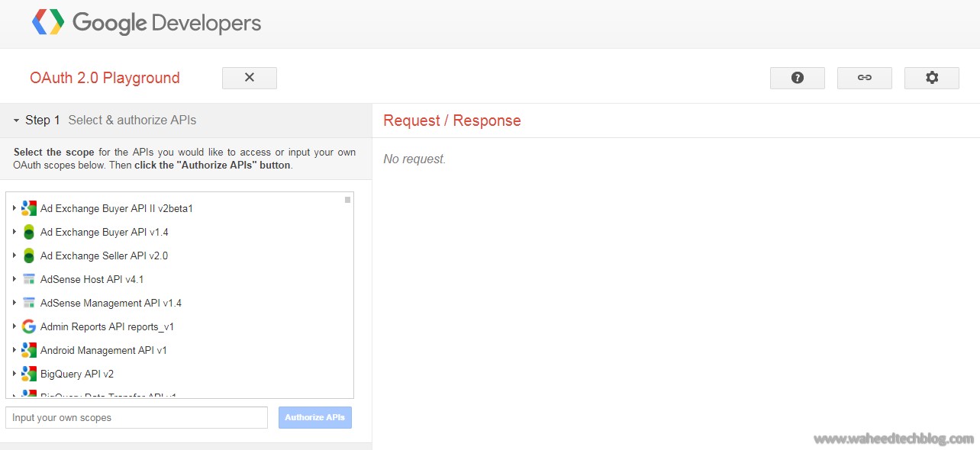Click the AdSense Host API icon

(28, 279)
